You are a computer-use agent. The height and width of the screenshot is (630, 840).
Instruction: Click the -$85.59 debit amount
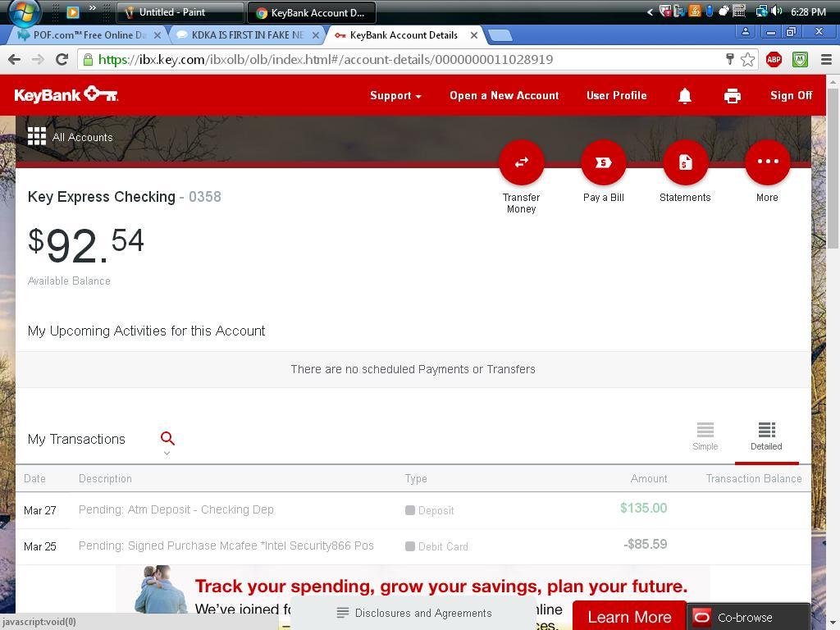click(645, 545)
